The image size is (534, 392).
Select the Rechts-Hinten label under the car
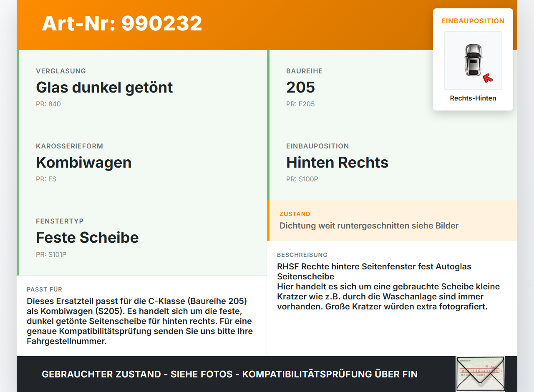point(473,98)
